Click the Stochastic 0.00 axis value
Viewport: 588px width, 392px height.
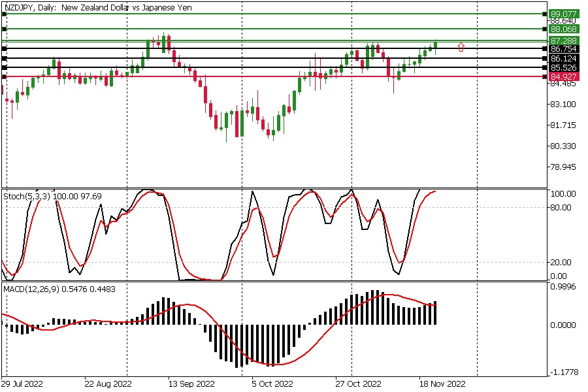pos(559,276)
